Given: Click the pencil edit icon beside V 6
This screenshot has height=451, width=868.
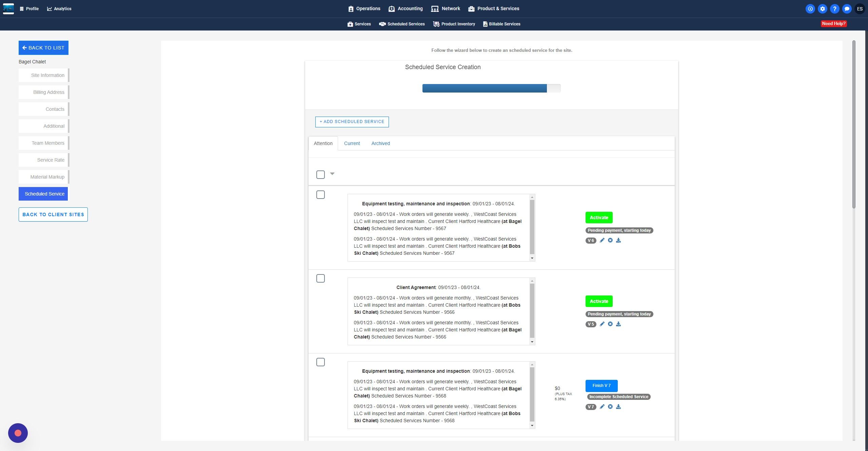Looking at the screenshot, I should pos(602,240).
